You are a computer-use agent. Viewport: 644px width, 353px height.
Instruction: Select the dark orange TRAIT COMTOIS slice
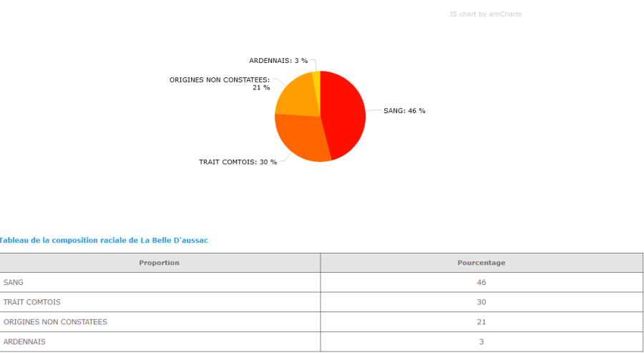(302, 138)
